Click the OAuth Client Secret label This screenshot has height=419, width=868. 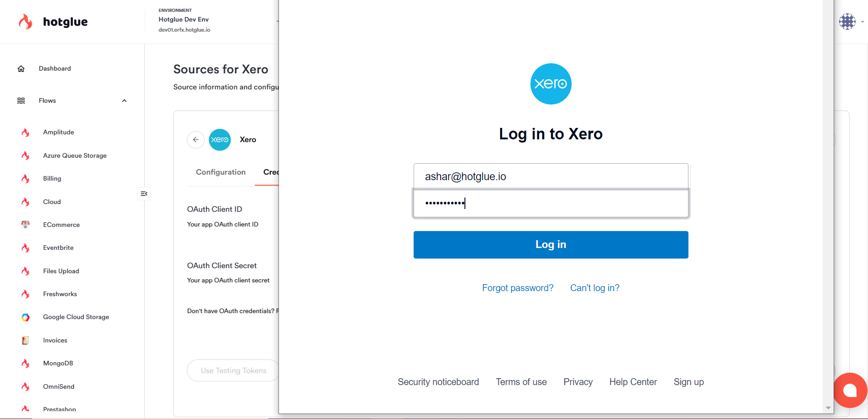(222, 265)
